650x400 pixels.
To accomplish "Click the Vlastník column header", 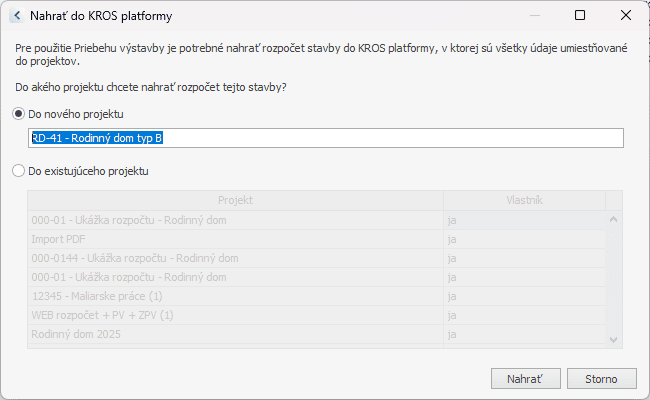I will coord(524,201).
